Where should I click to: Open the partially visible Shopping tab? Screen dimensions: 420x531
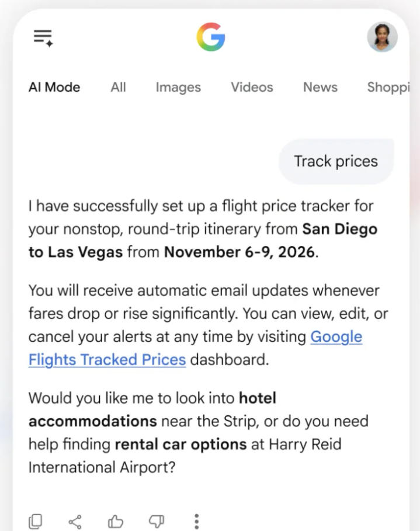[x=388, y=88]
